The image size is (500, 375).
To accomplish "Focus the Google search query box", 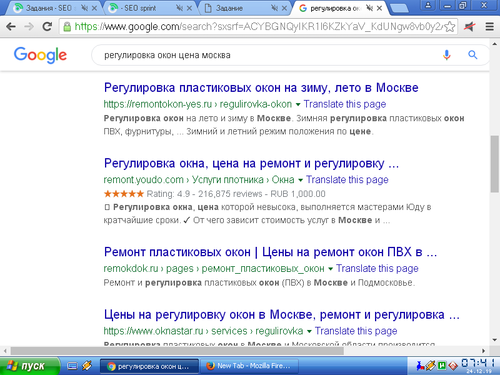I will [267, 55].
